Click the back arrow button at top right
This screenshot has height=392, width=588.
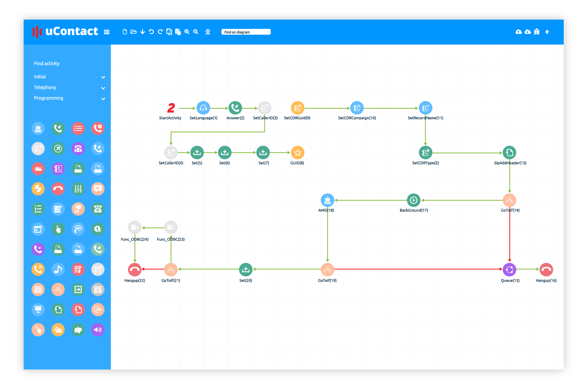pos(548,31)
